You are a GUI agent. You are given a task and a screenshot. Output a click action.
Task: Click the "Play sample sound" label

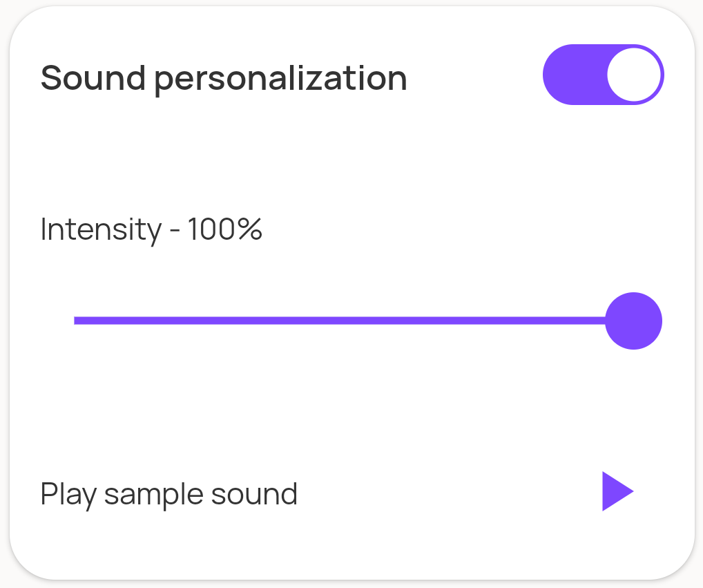point(169,495)
